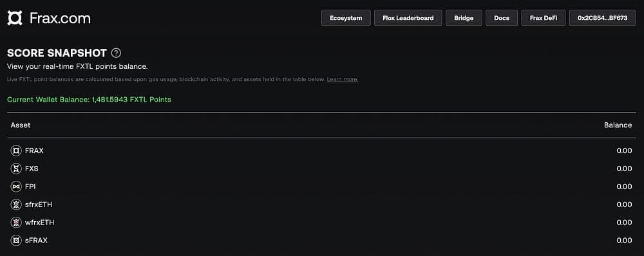
Task: Follow the Learn more link
Action: [x=343, y=79]
